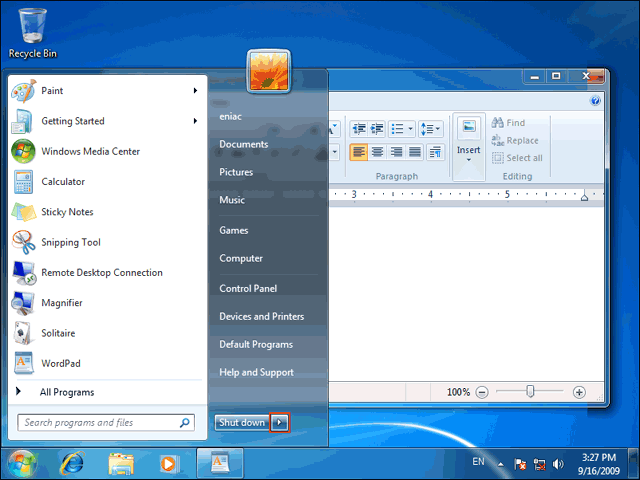This screenshot has height=480, width=640.
Task: Click Find in WordPad Editing group
Action: (508, 122)
